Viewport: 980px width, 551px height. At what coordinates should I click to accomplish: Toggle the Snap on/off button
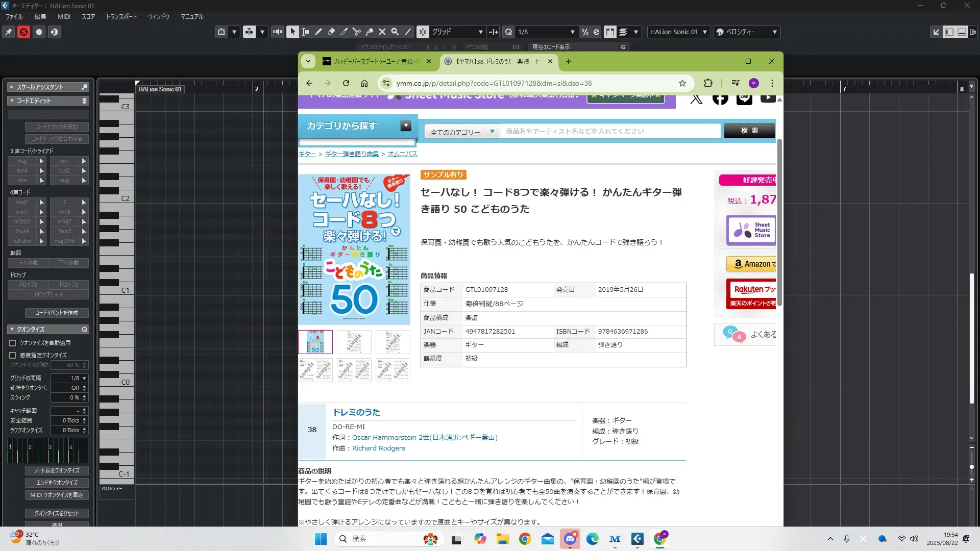point(423,32)
